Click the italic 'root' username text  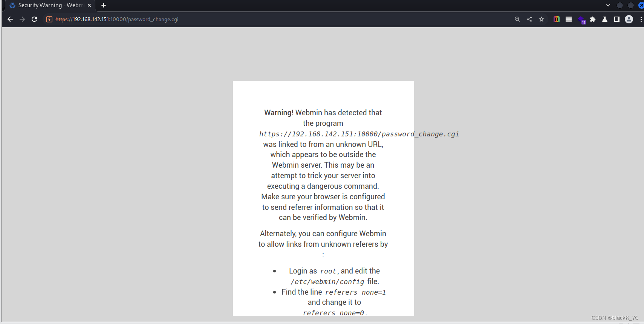pos(328,271)
